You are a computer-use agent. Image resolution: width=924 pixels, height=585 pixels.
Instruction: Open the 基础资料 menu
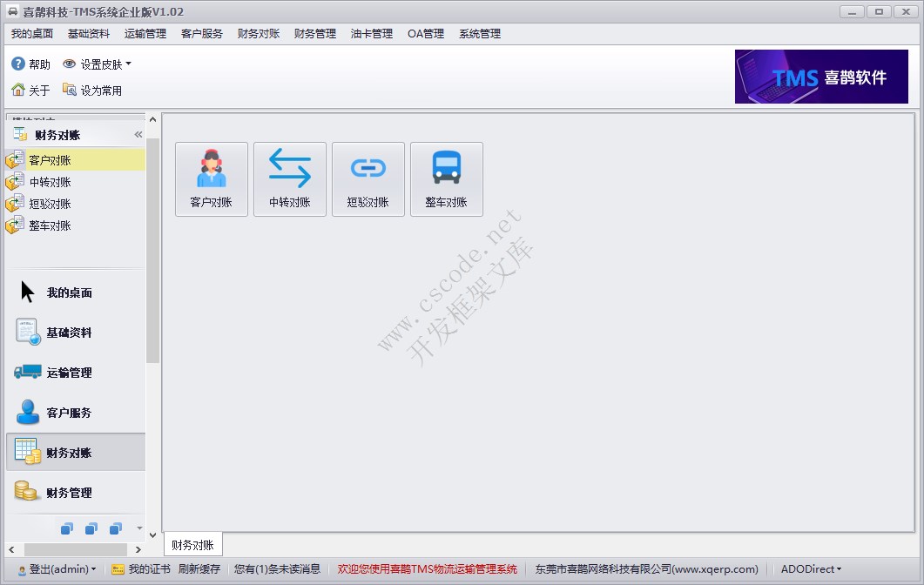click(x=88, y=34)
